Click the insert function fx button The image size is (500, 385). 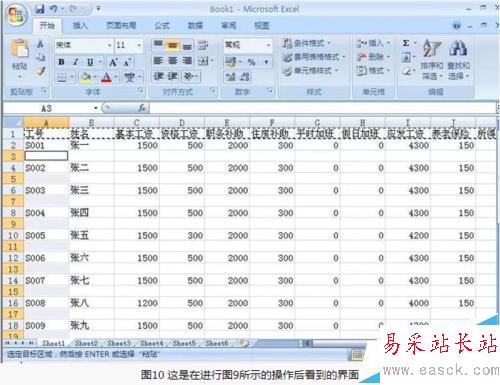pyautogui.click(x=142, y=108)
